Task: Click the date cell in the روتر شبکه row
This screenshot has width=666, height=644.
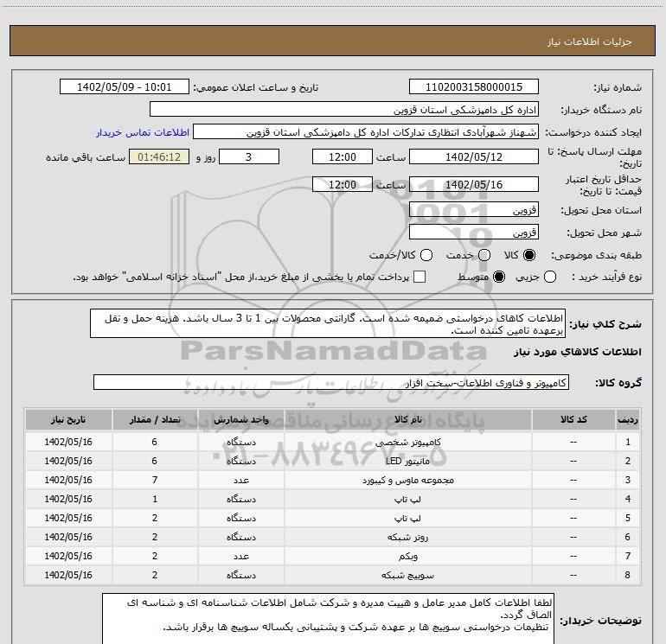Action: 68,537
